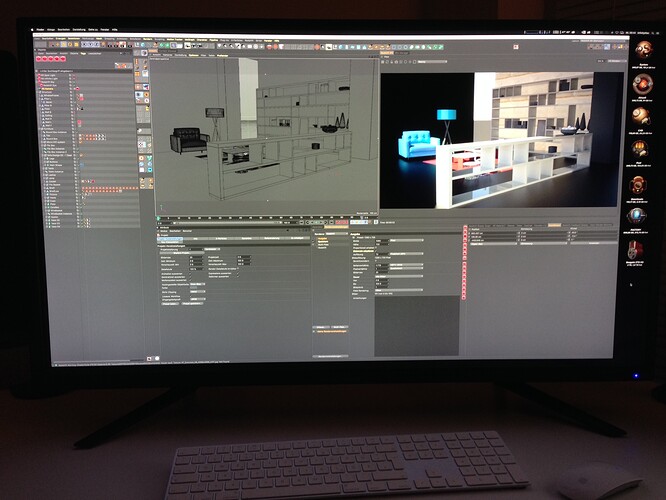Screen dimensions: 666x500
Task: Click the green playhead marker on the timeline
Action: click(x=158, y=218)
